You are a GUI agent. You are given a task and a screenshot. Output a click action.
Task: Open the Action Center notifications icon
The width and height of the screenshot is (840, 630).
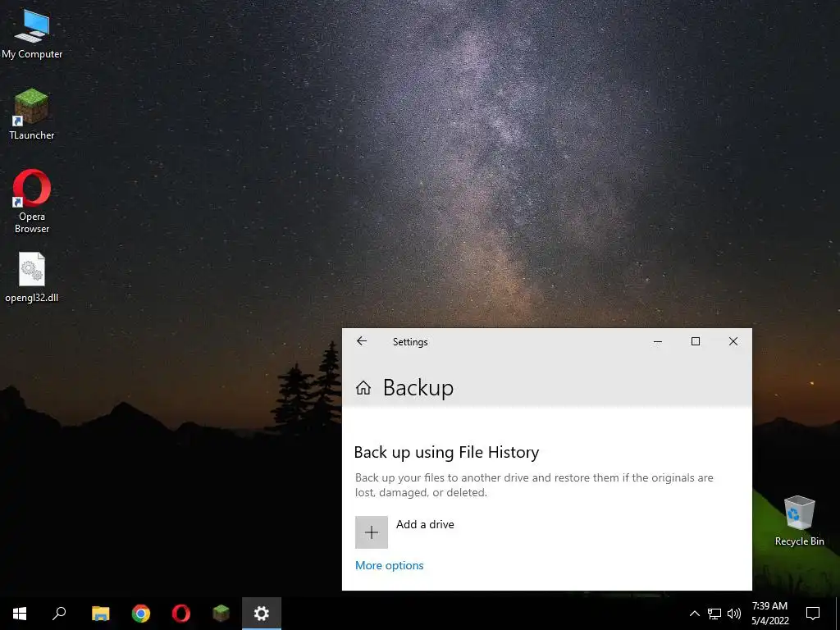click(x=813, y=614)
